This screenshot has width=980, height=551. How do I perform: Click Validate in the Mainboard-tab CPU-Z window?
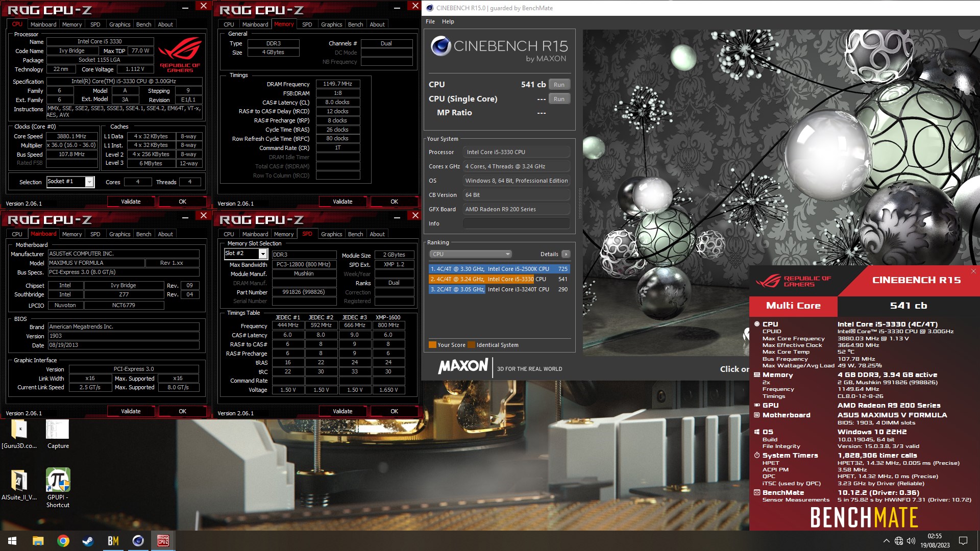(131, 411)
